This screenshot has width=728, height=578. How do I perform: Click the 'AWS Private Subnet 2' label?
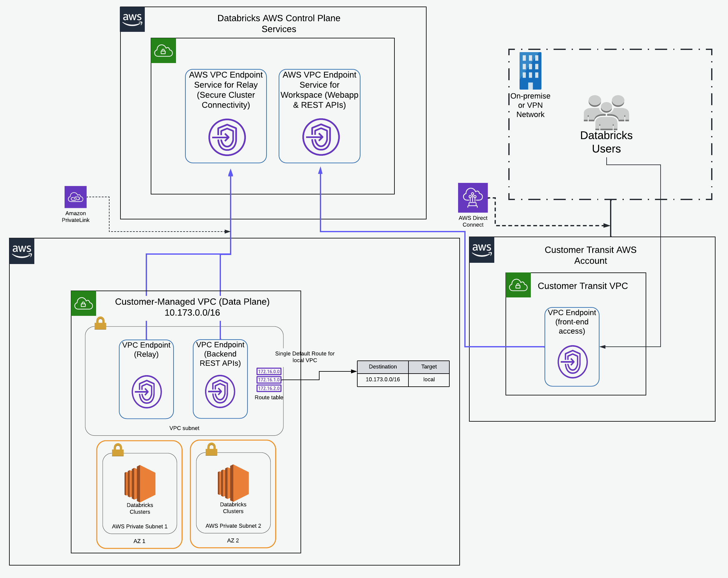[233, 526]
